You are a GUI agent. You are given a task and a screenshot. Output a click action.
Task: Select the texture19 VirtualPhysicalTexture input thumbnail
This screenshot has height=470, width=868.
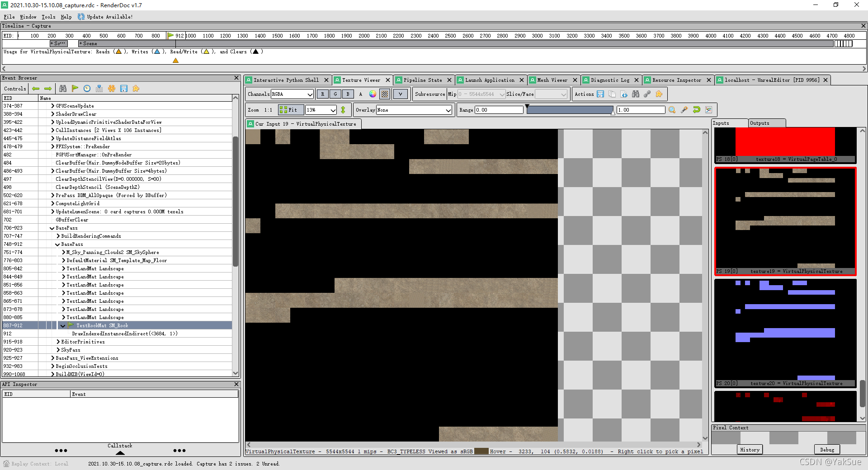(785, 221)
